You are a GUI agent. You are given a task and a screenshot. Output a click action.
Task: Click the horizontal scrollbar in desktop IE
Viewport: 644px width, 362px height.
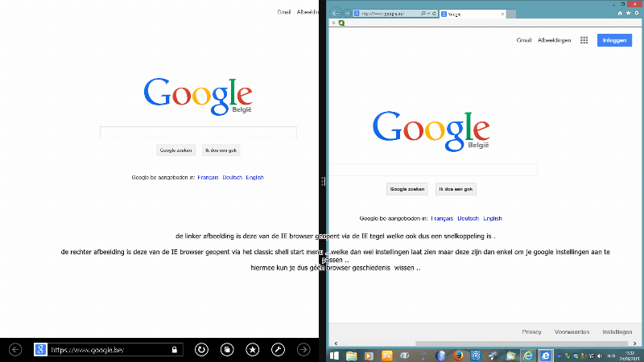tap(522, 343)
